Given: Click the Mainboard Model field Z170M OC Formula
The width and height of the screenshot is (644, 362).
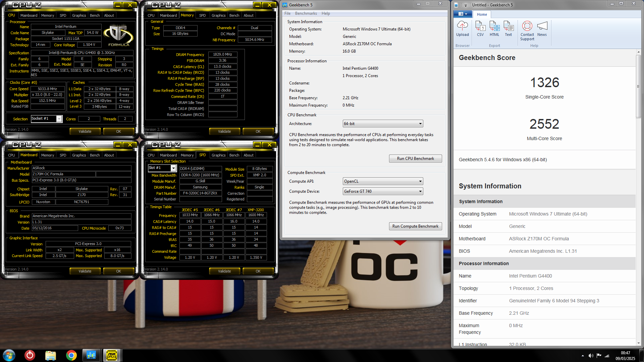Looking at the screenshot, I should click(64, 174).
